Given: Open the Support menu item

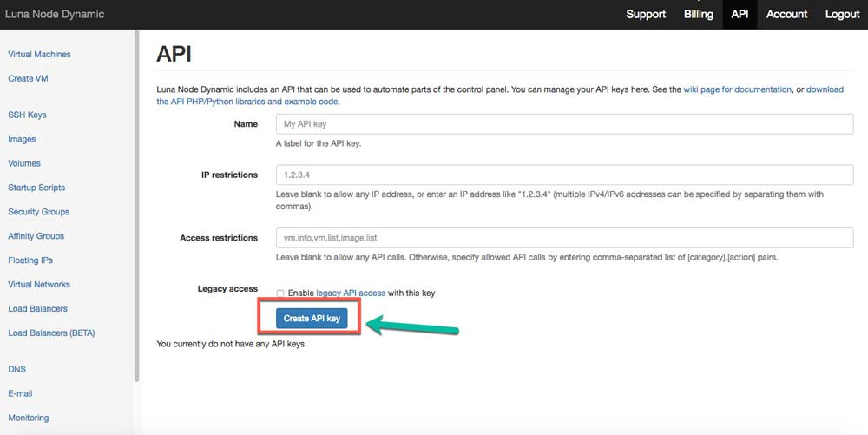Looking at the screenshot, I should point(646,14).
